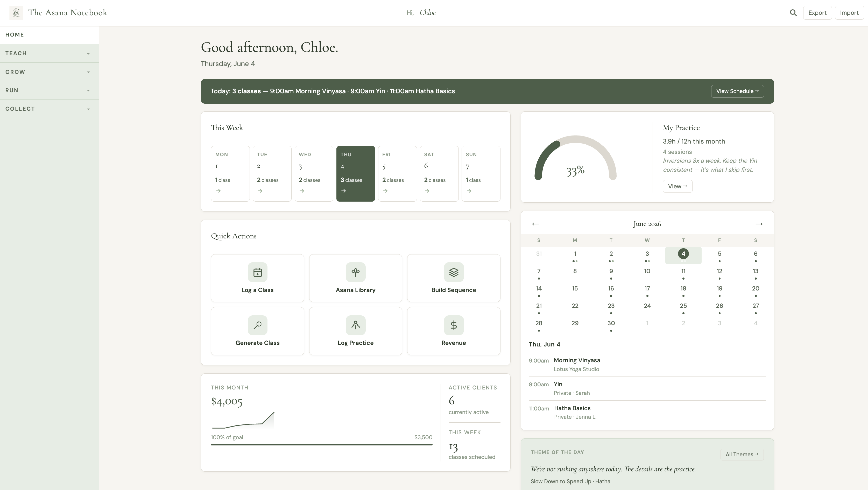Click the $4,005 monthly revenue figure
Screen dimensions: 868x490
[x=227, y=401]
